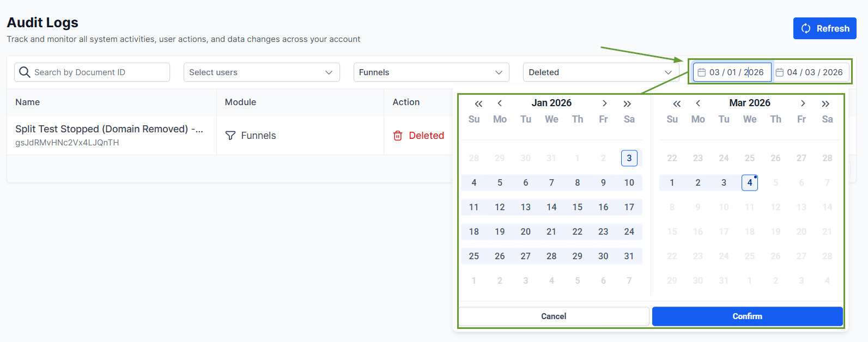Click next year double-arrow on Mar 2026 calendar

click(x=825, y=103)
